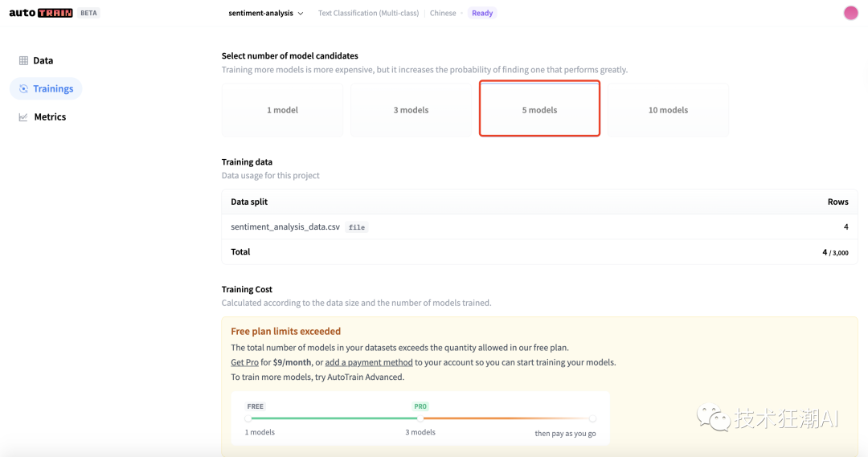Viewport: 868px width, 457px height.
Task: Click the Total row label
Action: pyautogui.click(x=240, y=251)
